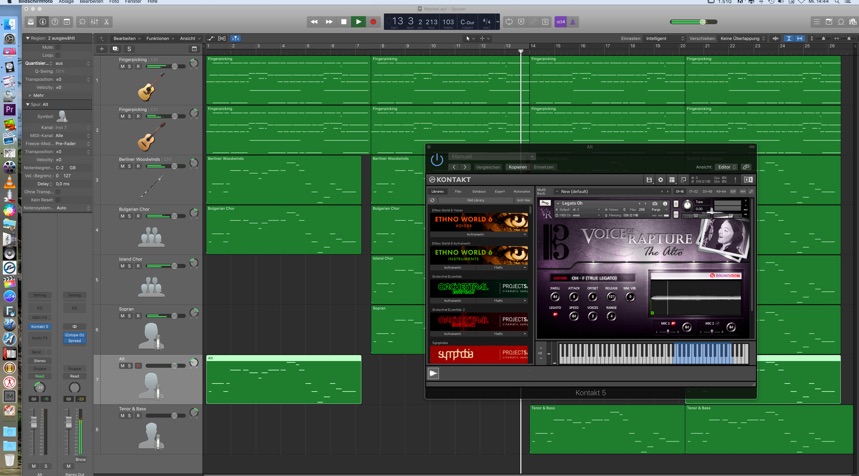
Task: Select the Sopran singer icon
Action: point(151,335)
